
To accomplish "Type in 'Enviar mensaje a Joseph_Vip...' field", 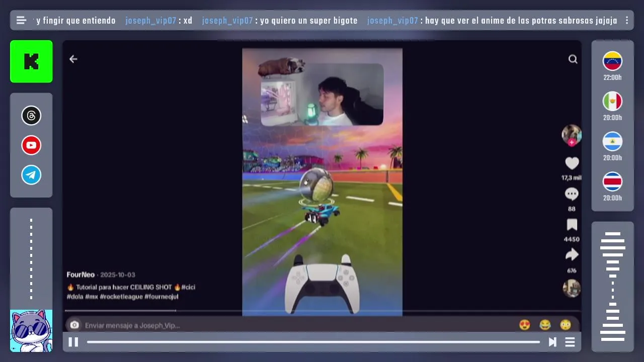I will [297, 325].
